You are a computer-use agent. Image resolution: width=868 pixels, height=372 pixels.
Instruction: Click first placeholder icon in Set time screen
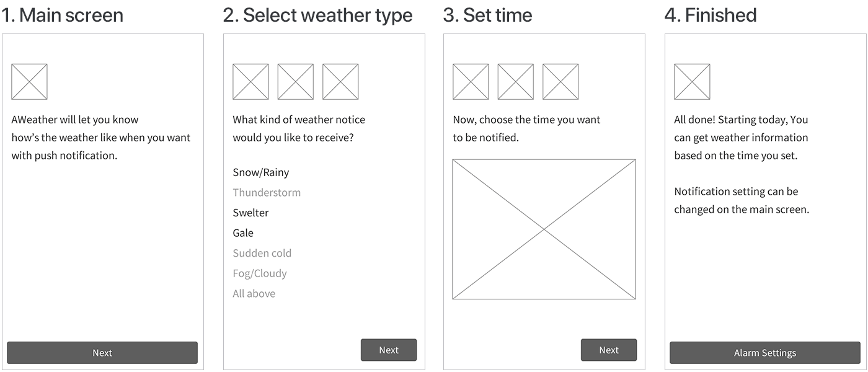tap(471, 82)
